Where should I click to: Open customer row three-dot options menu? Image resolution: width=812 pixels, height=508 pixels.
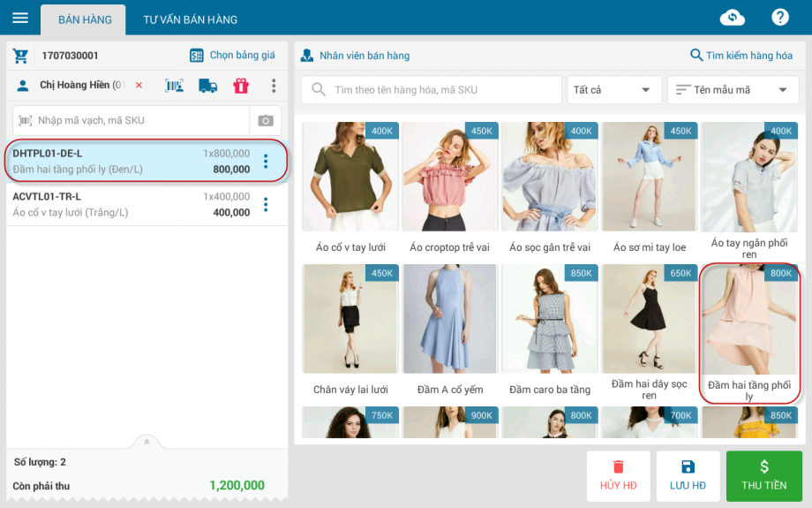pos(274,86)
